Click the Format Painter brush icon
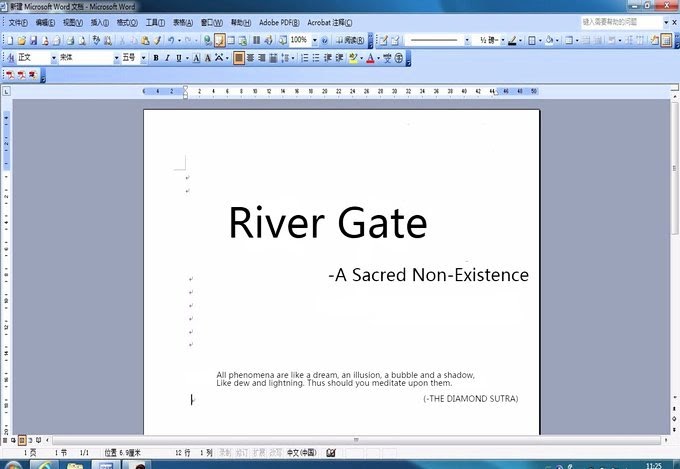Viewport: 680px width, 469px height. tap(156, 40)
